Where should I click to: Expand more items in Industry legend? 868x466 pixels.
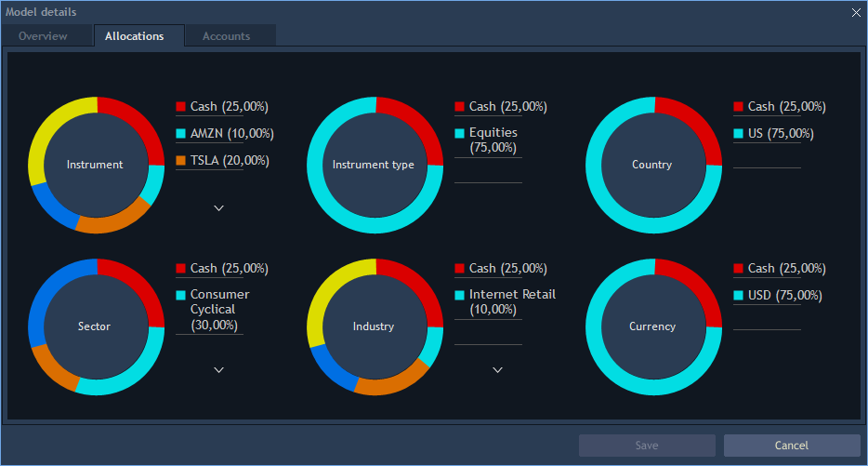pos(498,369)
